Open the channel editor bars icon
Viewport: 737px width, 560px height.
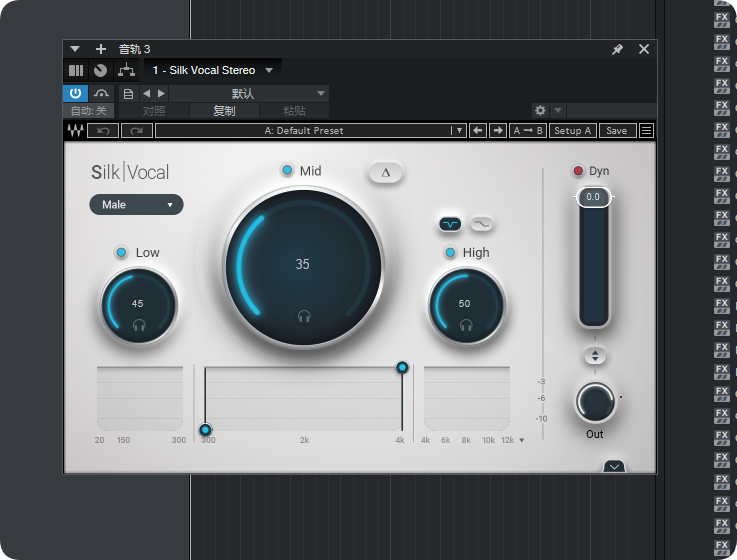pyautogui.click(x=76, y=71)
